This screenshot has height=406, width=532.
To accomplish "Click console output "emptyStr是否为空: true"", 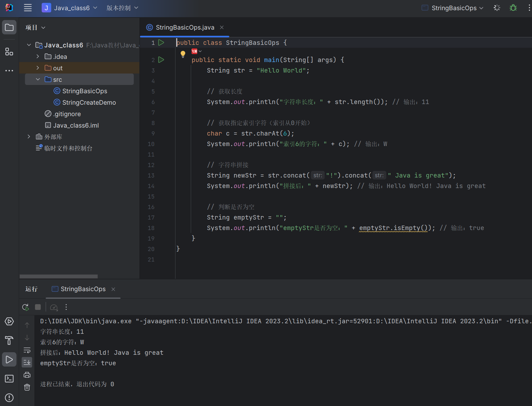I will coord(78,363).
